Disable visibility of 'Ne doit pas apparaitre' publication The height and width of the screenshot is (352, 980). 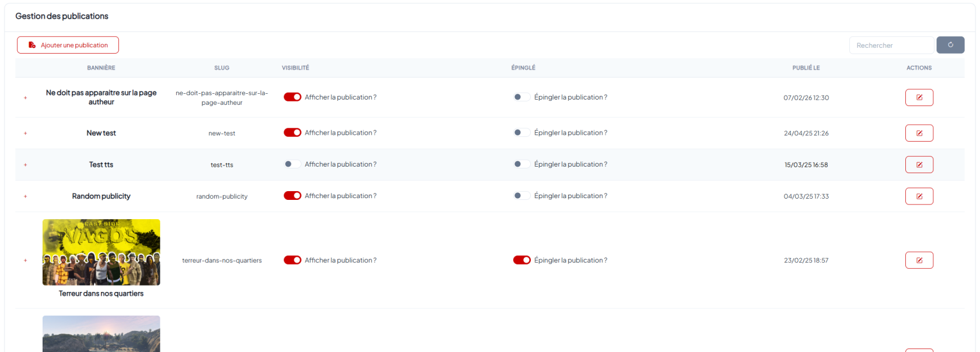[292, 97]
